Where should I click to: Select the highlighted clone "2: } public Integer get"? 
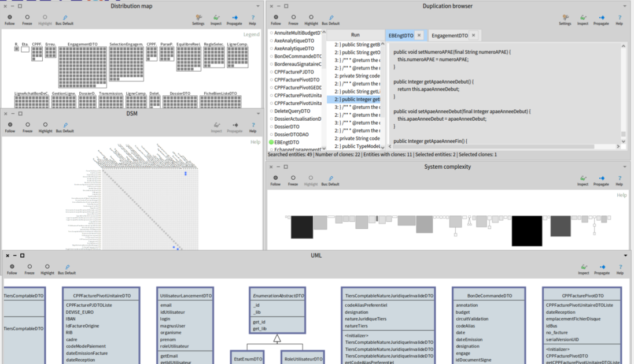(354, 99)
